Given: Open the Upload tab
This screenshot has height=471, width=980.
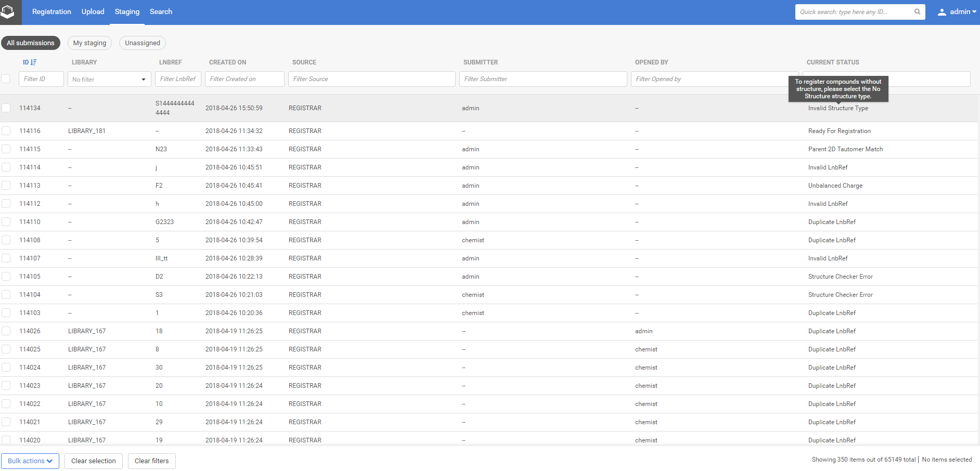Looking at the screenshot, I should click(x=93, y=12).
